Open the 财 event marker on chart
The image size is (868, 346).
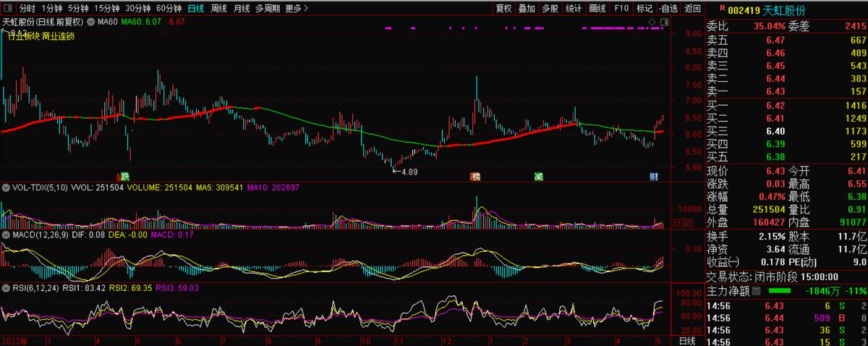click(x=654, y=177)
